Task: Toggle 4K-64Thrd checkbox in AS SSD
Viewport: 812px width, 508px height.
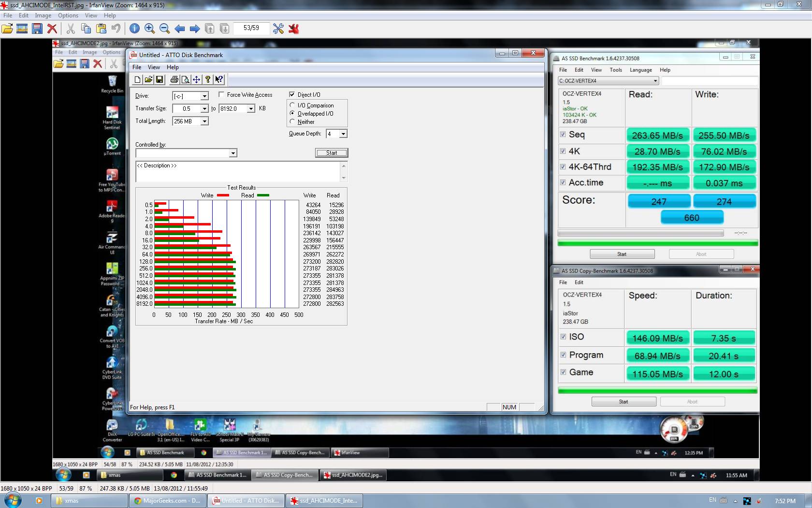Action: pyautogui.click(x=563, y=167)
